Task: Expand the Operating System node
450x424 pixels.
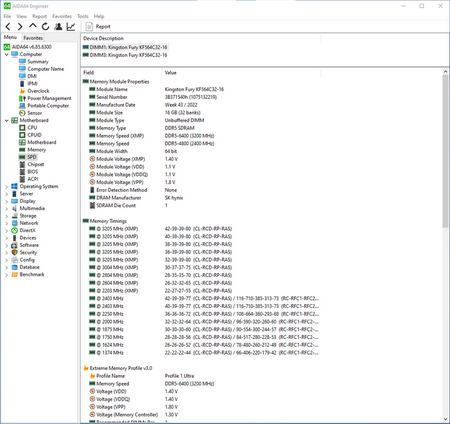Action: pyautogui.click(x=6, y=186)
